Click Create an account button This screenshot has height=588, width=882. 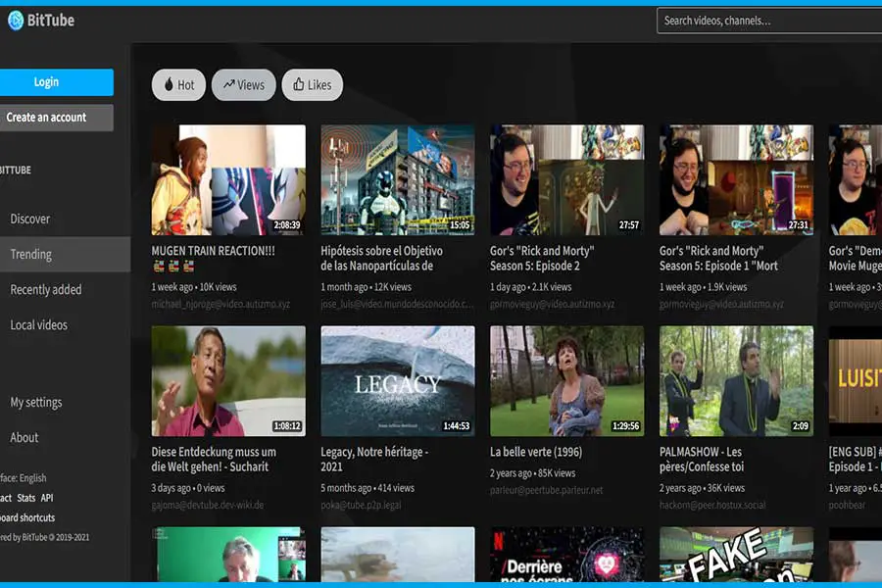coord(56,118)
